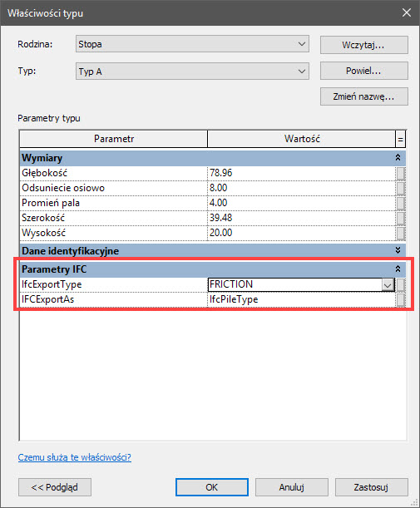This screenshot has width=420, height=508.
Task: Click the Powiel duplicate button
Action: (x=364, y=71)
